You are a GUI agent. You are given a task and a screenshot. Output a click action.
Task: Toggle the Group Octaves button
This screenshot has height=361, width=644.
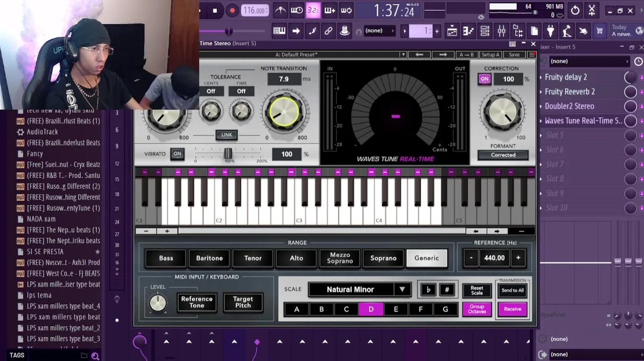click(x=477, y=309)
